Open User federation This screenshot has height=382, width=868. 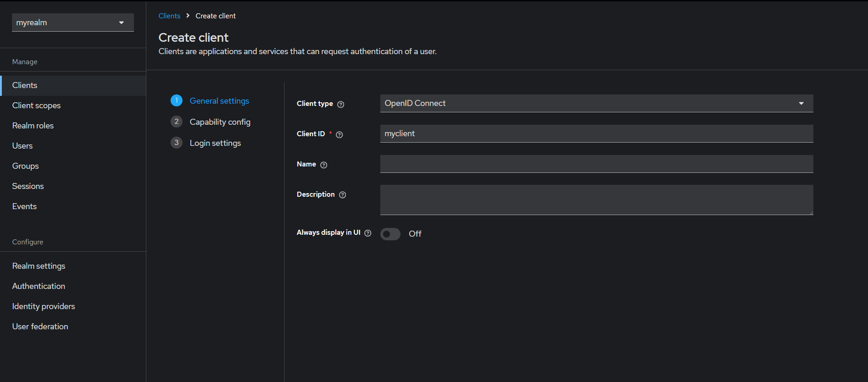tap(73, 327)
